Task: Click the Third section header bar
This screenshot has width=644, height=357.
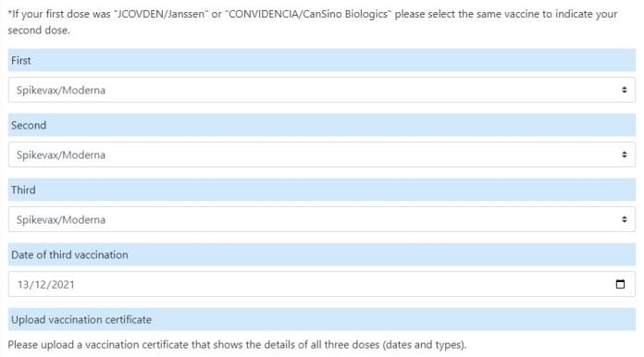Action: pyautogui.click(x=322, y=190)
